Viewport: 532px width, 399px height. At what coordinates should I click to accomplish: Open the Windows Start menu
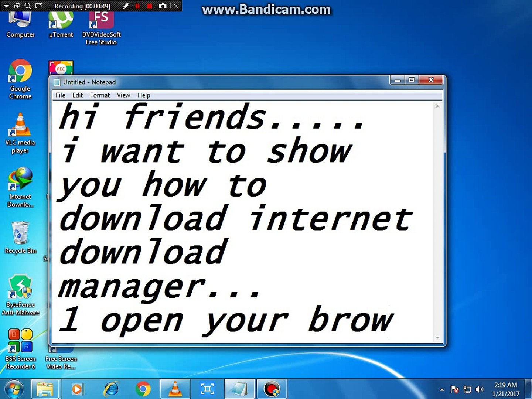pos(14,389)
